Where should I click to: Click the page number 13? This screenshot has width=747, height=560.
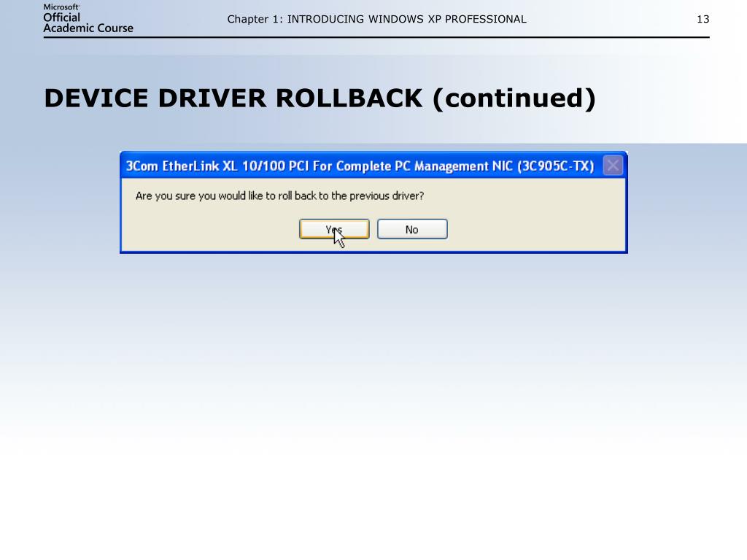point(703,19)
